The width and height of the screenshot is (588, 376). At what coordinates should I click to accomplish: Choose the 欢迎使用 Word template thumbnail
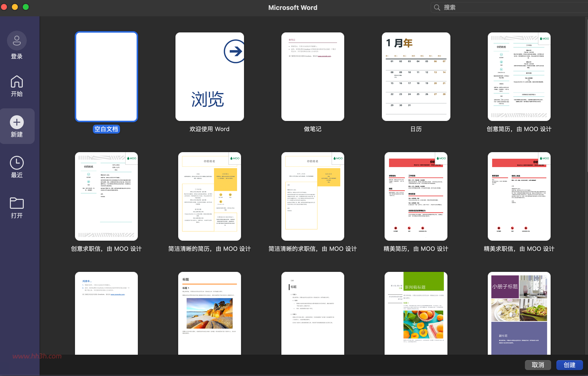pos(210,77)
